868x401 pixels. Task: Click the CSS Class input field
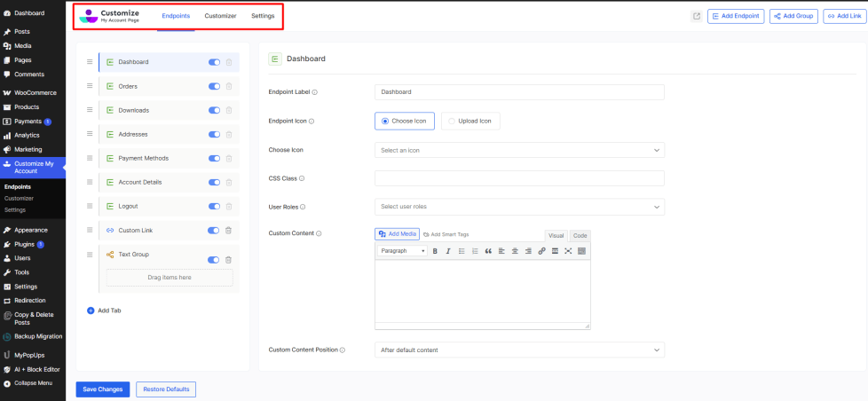[519, 178]
